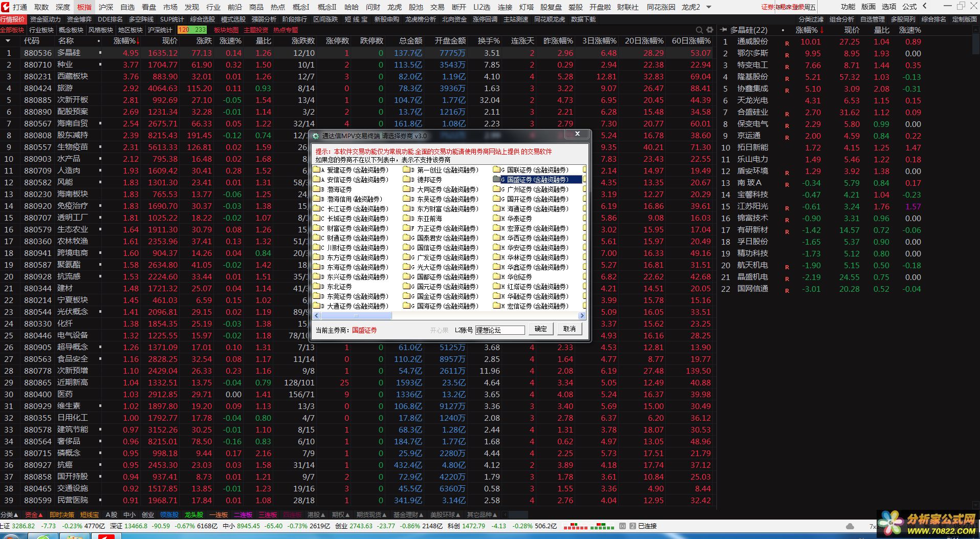Expand the top menu overflow arrow after 龙虎2
Viewport: 980px width, 539px height.
point(709,7)
